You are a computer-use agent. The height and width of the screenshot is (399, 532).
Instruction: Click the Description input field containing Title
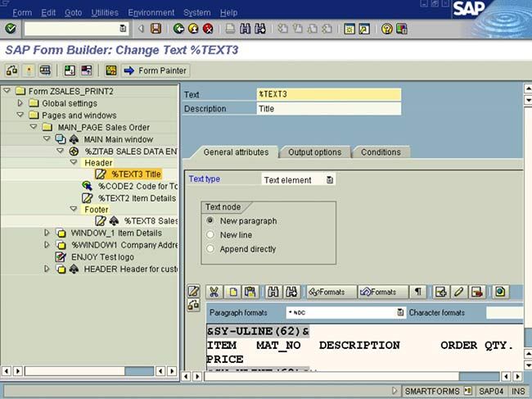(329, 109)
